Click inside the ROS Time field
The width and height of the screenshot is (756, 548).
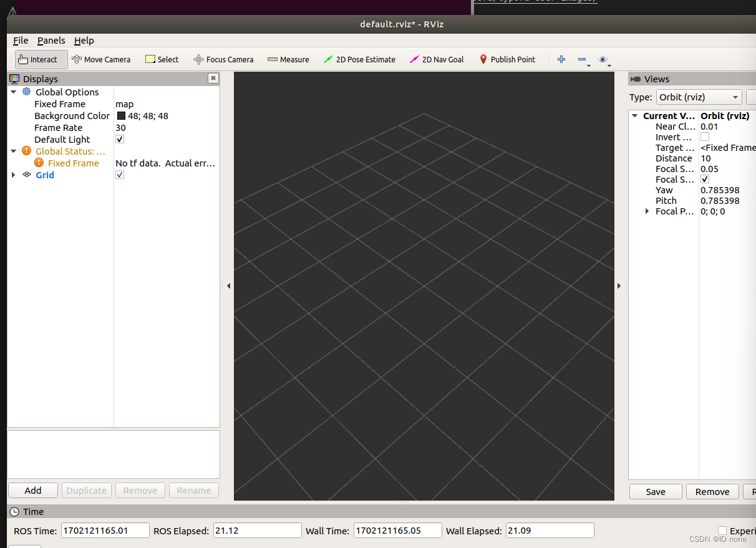pos(105,530)
